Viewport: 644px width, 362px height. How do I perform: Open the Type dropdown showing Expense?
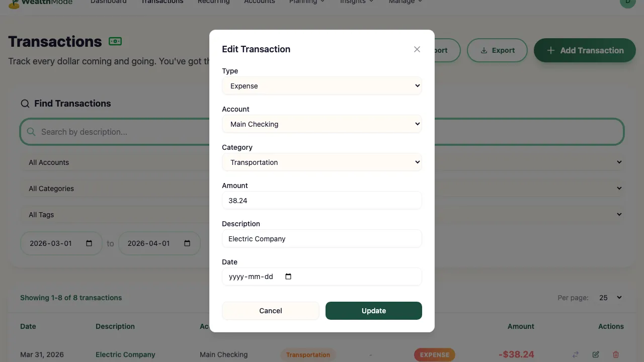322,85
